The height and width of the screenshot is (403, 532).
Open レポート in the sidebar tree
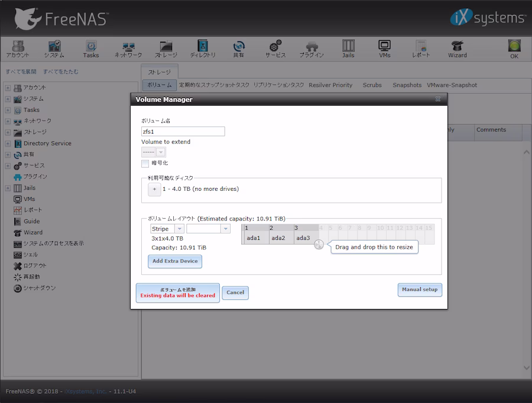[x=33, y=210]
